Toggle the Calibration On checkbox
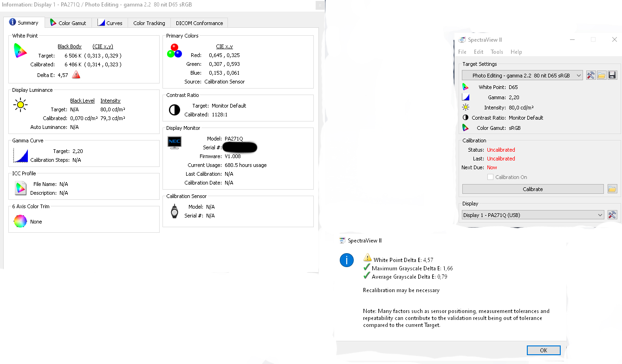Image resolution: width=622 pixels, height=364 pixels. pos(490,177)
